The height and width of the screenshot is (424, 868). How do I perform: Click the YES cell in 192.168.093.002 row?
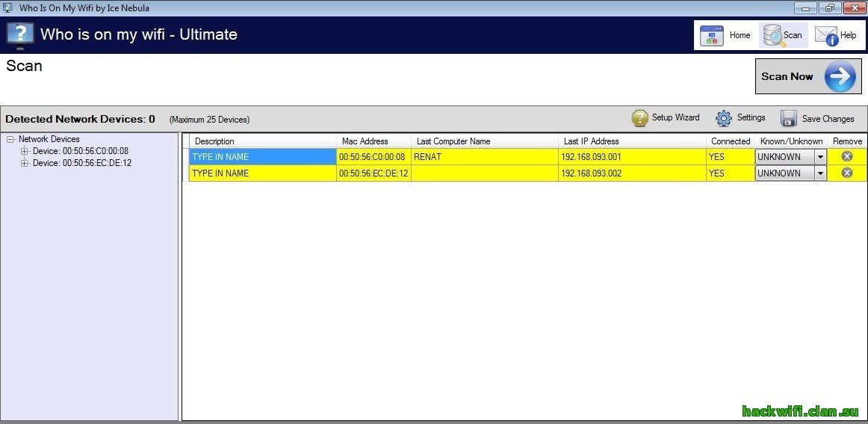tap(731, 173)
